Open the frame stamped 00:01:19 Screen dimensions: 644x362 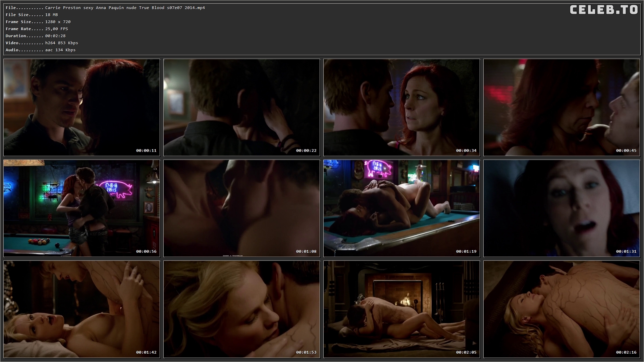(x=401, y=208)
